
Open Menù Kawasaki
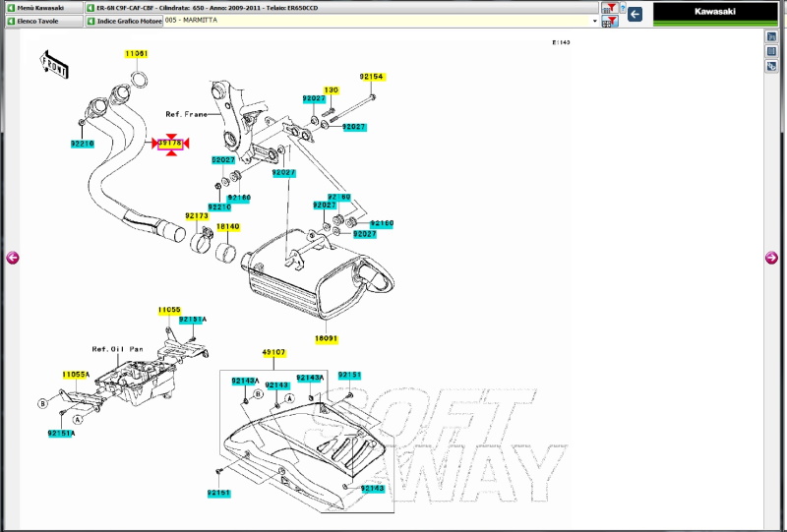pos(41,7)
